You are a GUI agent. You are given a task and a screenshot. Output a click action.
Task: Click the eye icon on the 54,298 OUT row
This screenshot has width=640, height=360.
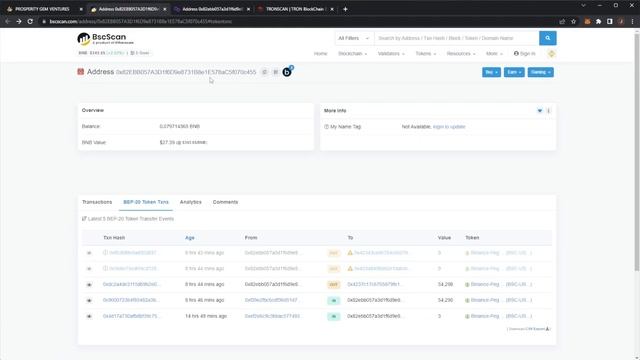(x=89, y=284)
